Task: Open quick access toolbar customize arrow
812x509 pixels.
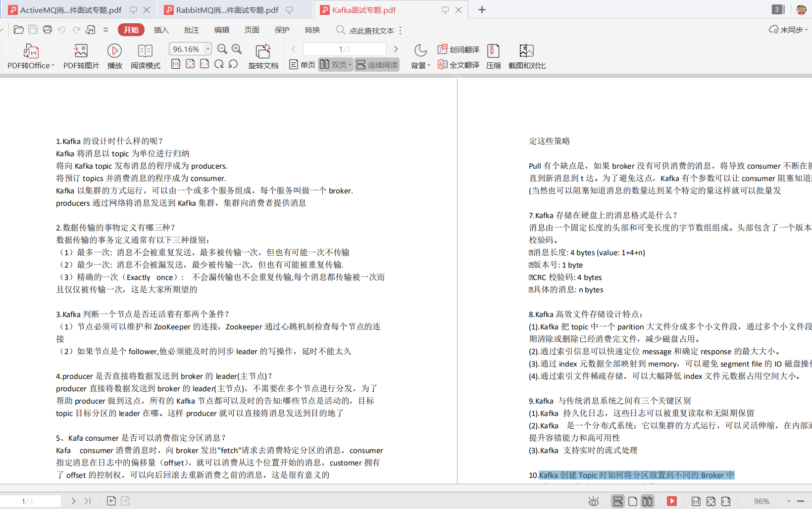Action: (x=106, y=30)
